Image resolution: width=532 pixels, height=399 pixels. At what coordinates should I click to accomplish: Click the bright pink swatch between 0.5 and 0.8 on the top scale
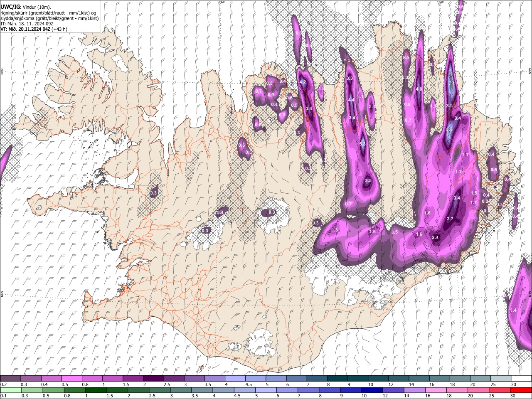click(x=71, y=378)
